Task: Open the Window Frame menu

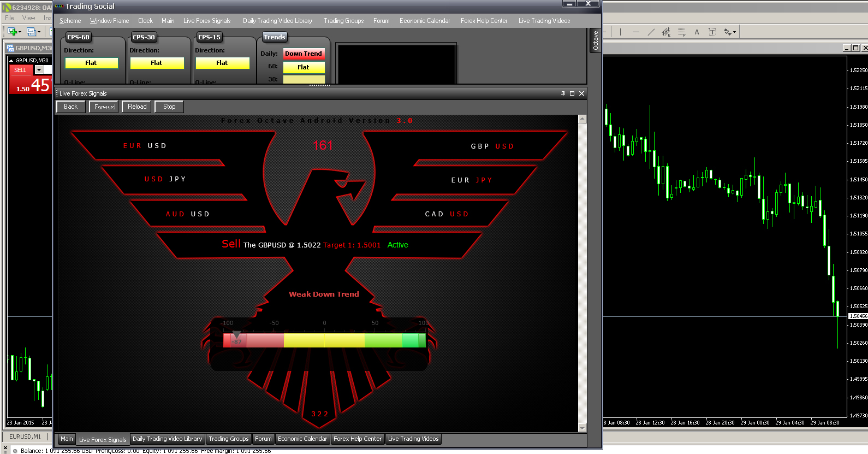Action: pyautogui.click(x=110, y=21)
